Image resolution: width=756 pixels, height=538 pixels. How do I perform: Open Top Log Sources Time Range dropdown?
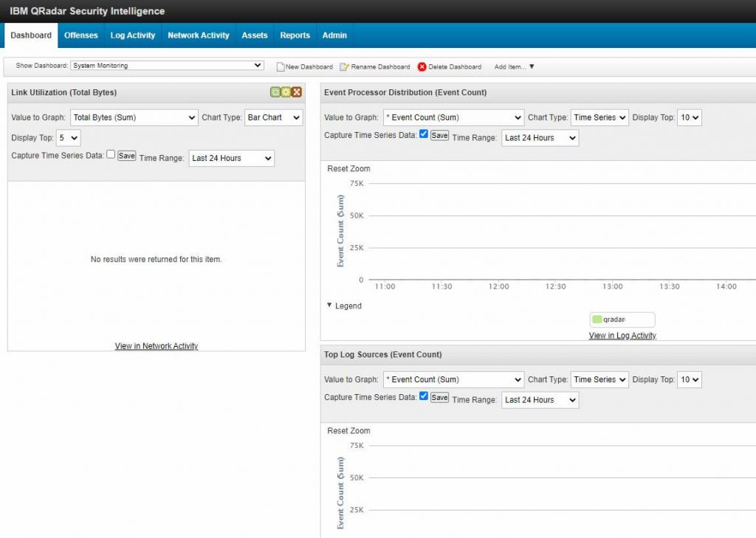coord(540,400)
